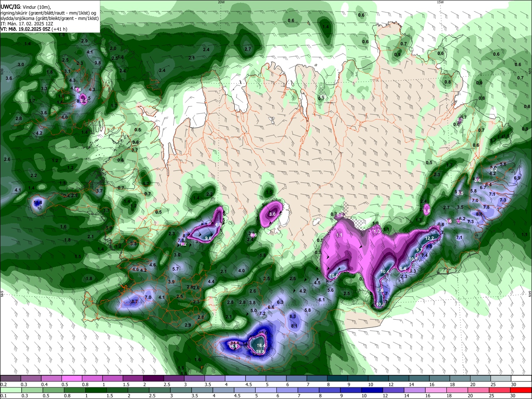Click the 2.0 value in the northwest
This screenshot has width=532, height=399.
coord(113,48)
